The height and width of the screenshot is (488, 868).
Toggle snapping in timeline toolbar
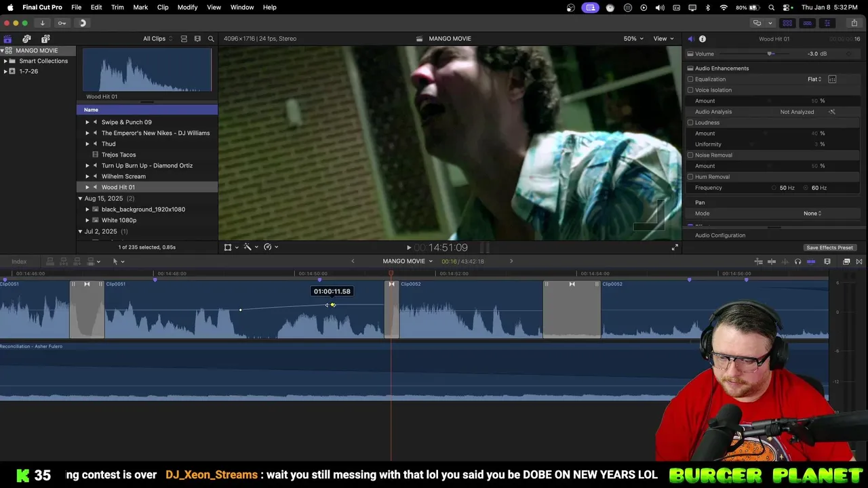click(x=811, y=262)
